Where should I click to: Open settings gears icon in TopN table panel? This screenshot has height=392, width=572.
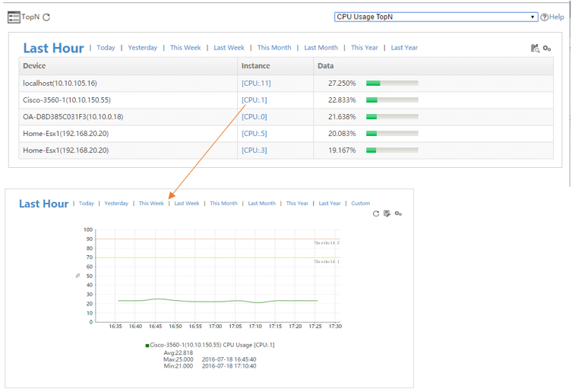point(547,49)
